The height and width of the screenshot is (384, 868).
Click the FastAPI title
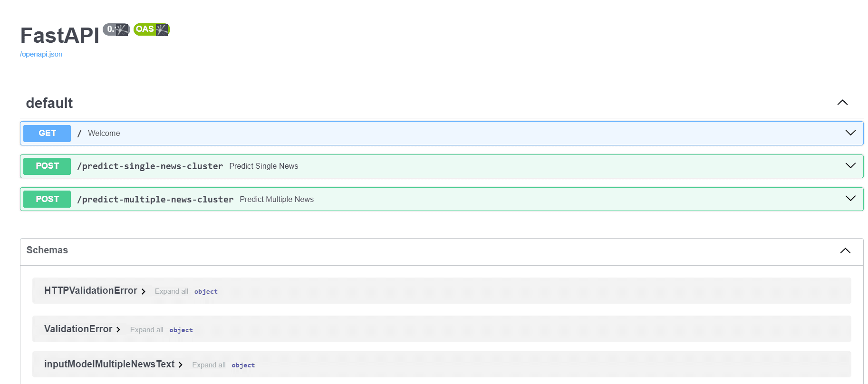coord(60,36)
